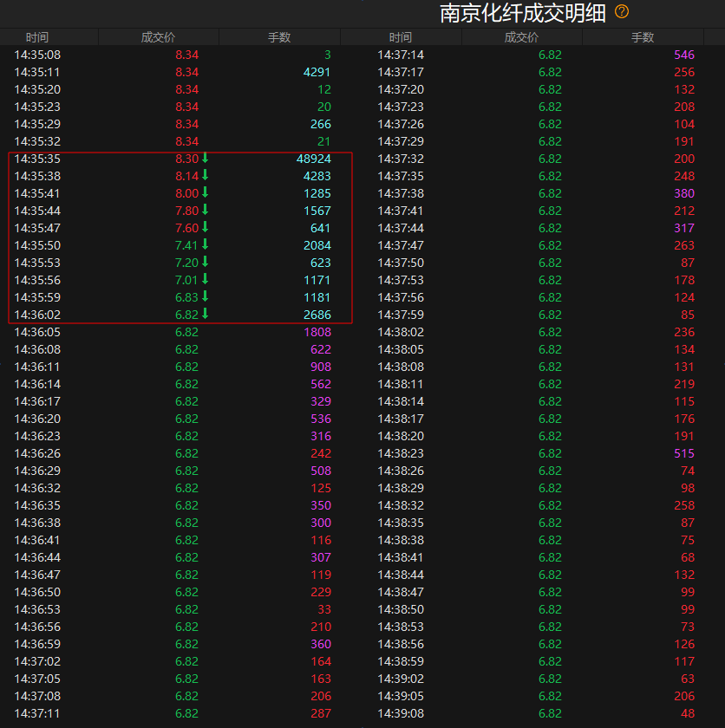
Task: Select price 6.82 in the 14:36:35 row
Action: point(186,505)
